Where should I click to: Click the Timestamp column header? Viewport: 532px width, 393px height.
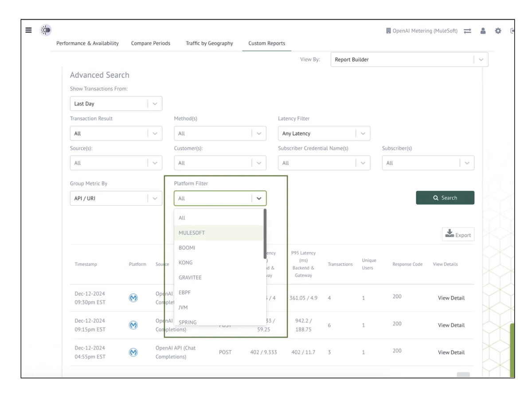[86, 264]
